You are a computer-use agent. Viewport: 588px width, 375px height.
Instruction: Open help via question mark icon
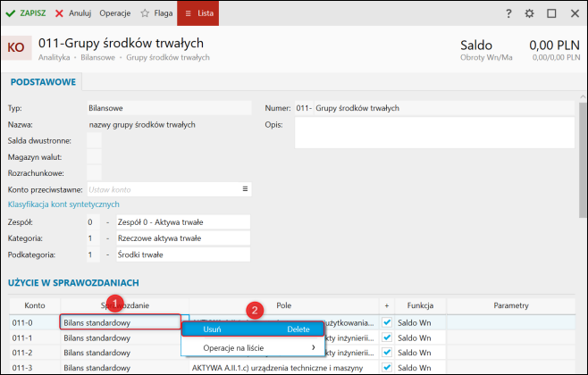(508, 14)
